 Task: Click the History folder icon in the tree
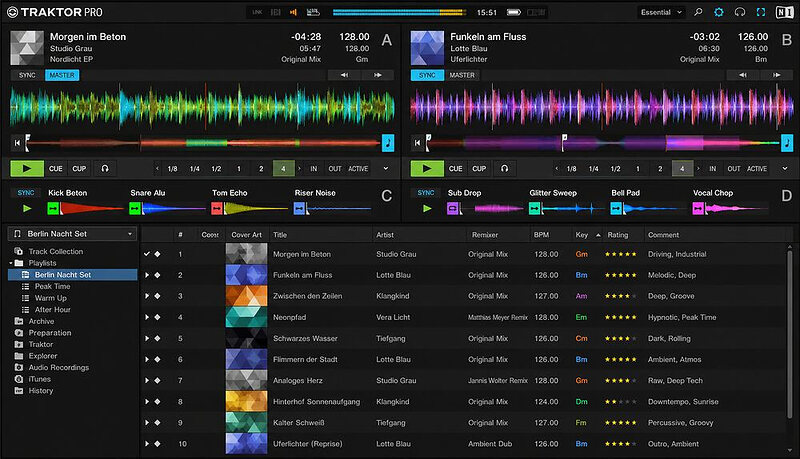click(x=19, y=391)
